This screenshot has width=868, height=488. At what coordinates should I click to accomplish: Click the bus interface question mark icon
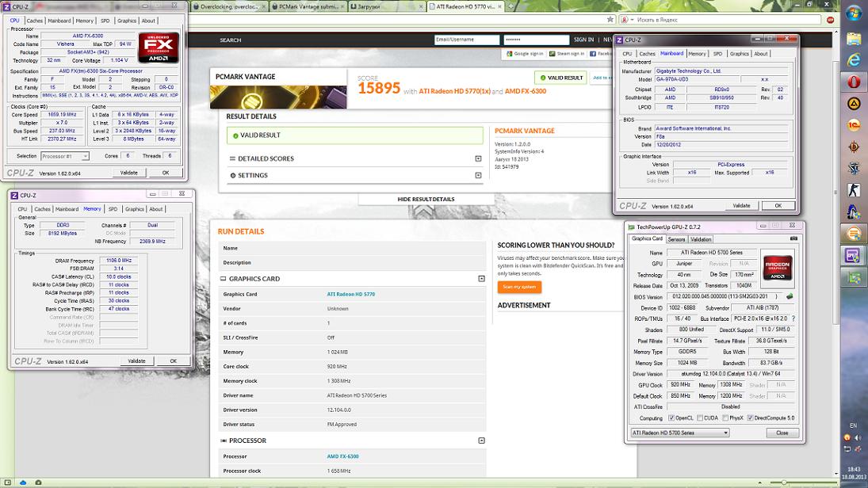793,318
